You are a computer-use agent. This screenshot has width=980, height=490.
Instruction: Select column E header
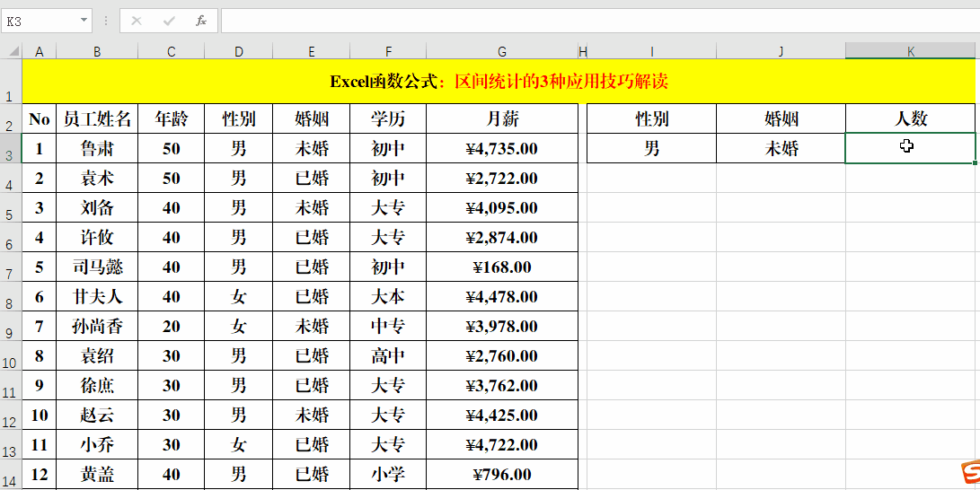point(312,51)
